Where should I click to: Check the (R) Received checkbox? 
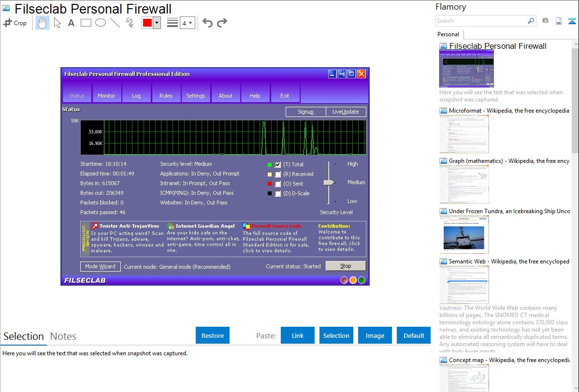[278, 174]
